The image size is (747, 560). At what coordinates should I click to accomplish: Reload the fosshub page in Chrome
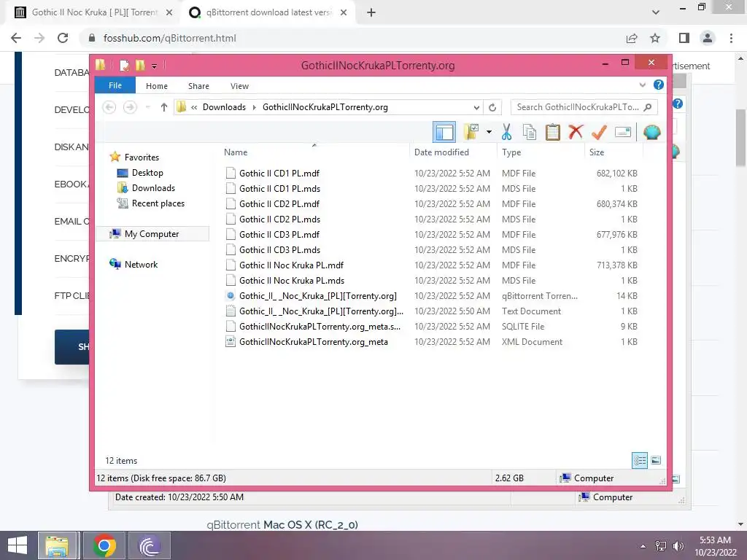pyautogui.click(x=63, y=38)
